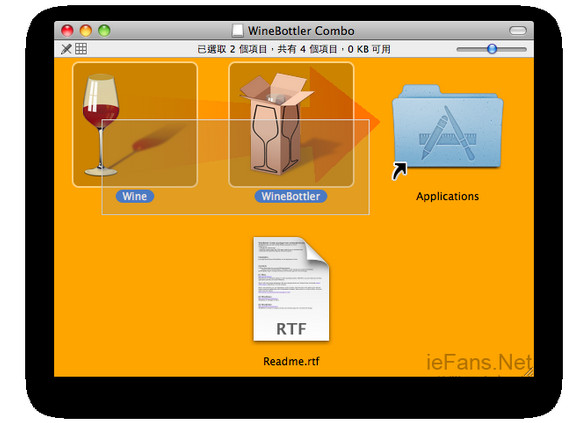Select the WineBottler cardboard box icon
The height and width of the screenshot is (423, 587).
(x=291, y=125)
